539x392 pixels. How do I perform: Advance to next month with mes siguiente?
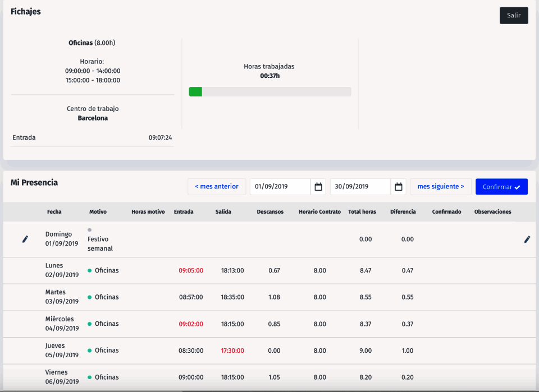coord(440,187)
